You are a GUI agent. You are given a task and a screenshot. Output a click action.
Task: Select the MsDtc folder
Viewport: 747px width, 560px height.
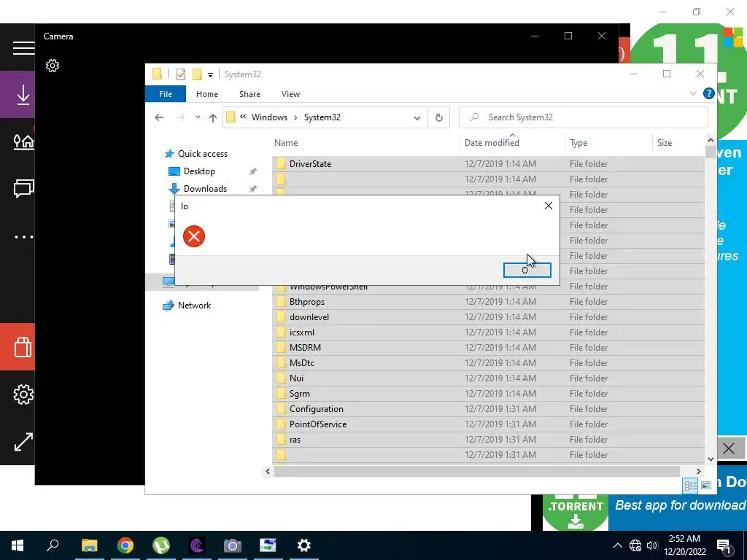(488, 363)
